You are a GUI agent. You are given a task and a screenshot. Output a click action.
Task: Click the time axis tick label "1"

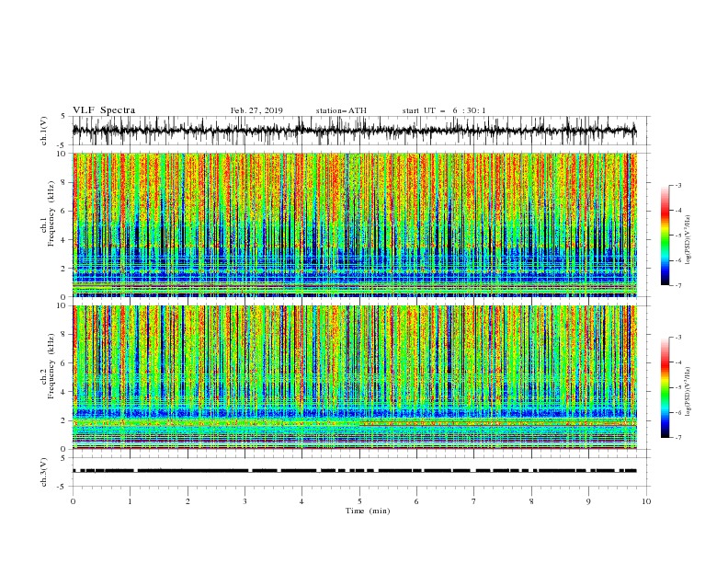pyautogui.click(x=130, y=501)
